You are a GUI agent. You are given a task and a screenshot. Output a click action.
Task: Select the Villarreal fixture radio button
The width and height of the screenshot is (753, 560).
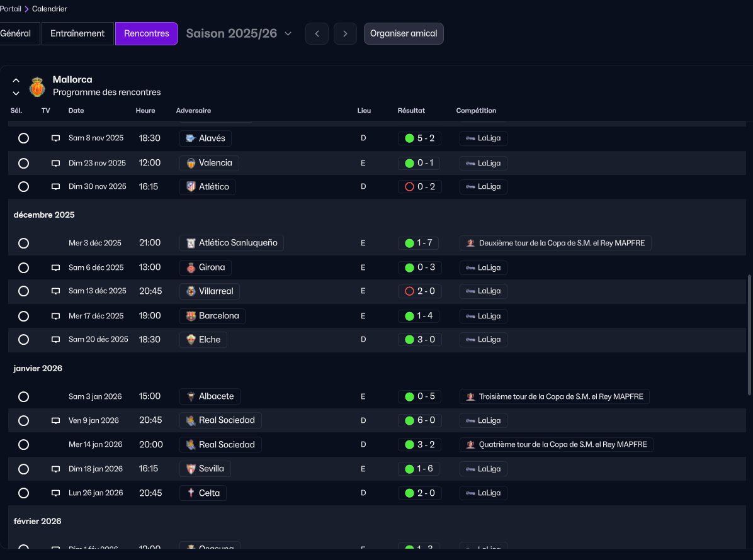(23, 291)
